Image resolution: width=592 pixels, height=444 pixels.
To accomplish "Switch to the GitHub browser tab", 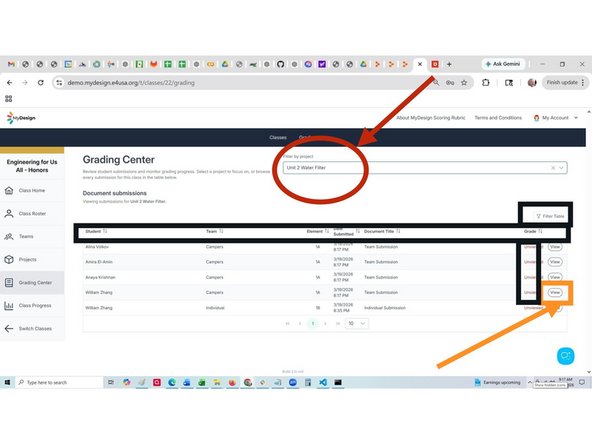I will 280,64.
